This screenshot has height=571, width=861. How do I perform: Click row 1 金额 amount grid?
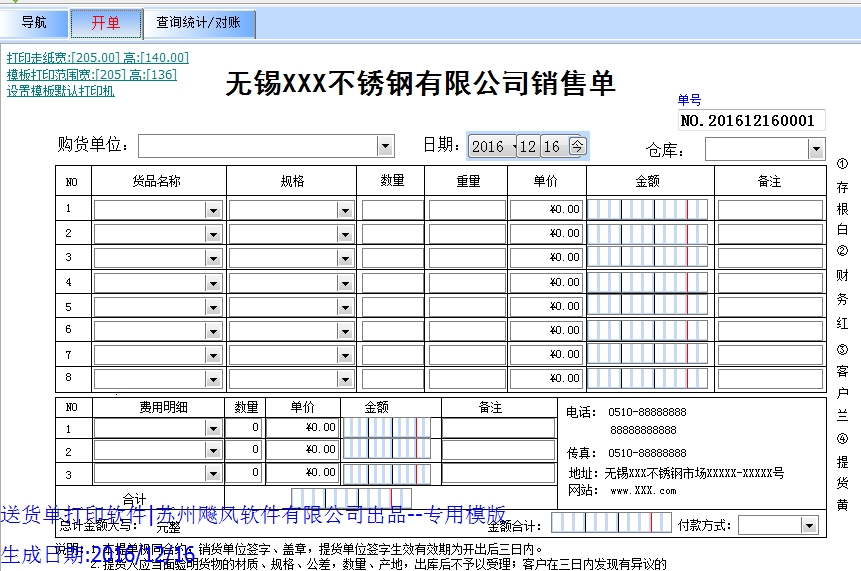click(x=648, y=210)
